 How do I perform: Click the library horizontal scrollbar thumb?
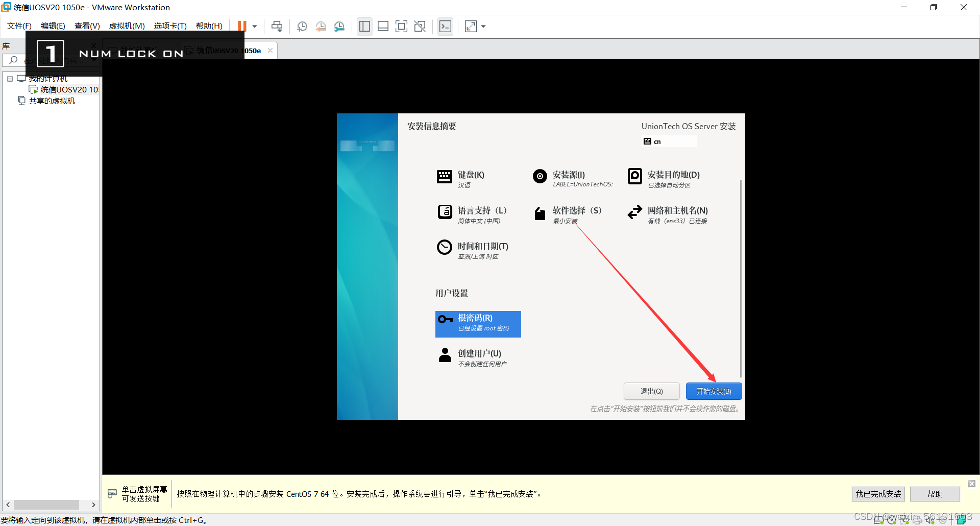[x=46, y=505]
